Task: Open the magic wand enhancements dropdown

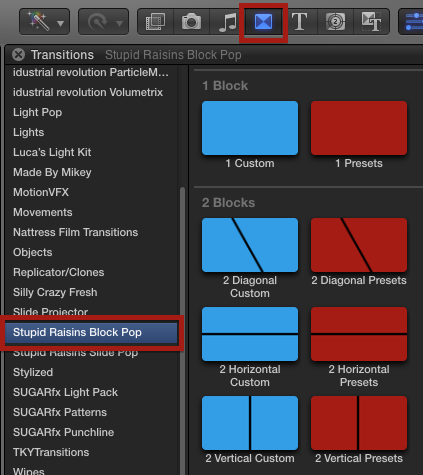Action: 45,22
